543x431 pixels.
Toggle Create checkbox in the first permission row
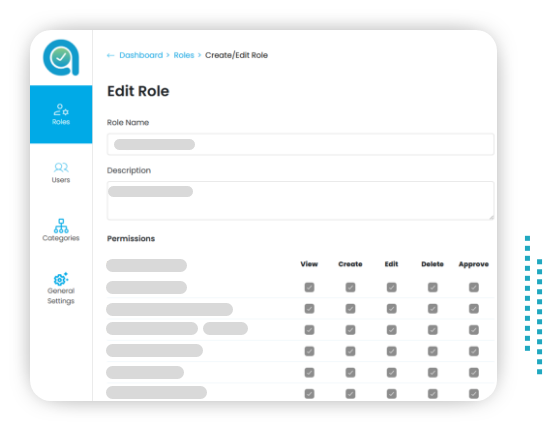click(x=350, y=287)
